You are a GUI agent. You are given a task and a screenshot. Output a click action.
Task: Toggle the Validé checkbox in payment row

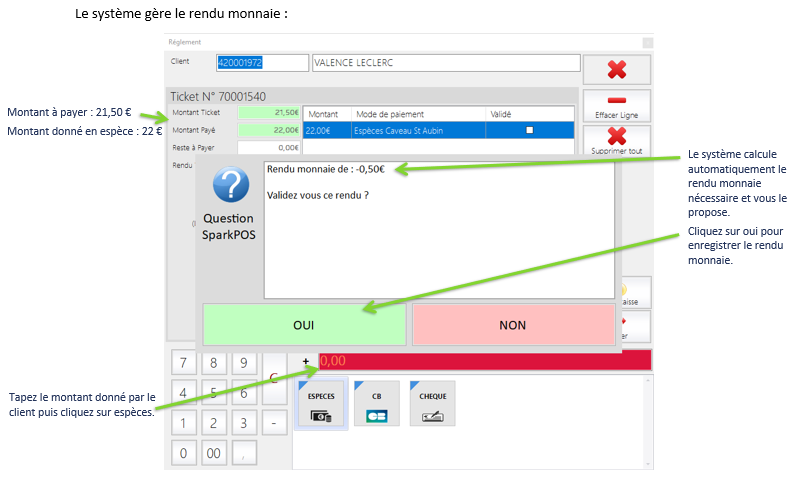tap(529, 130)
